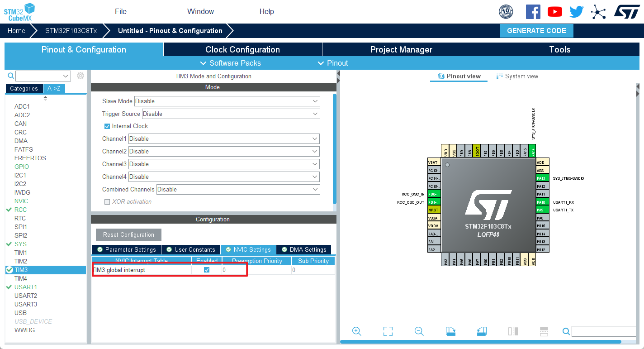Viewport: 644px width, 349px height.
Task: Open the Window menu
Action: tap(200, 11)
